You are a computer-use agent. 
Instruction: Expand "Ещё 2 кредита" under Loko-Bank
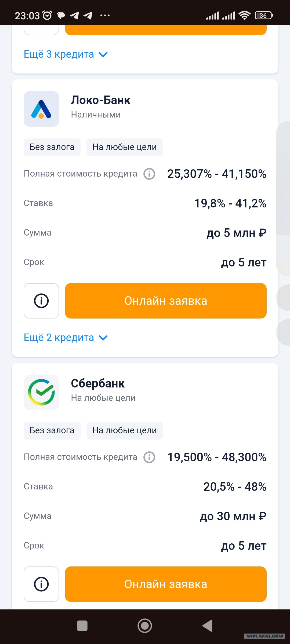[x=66, y=338]
